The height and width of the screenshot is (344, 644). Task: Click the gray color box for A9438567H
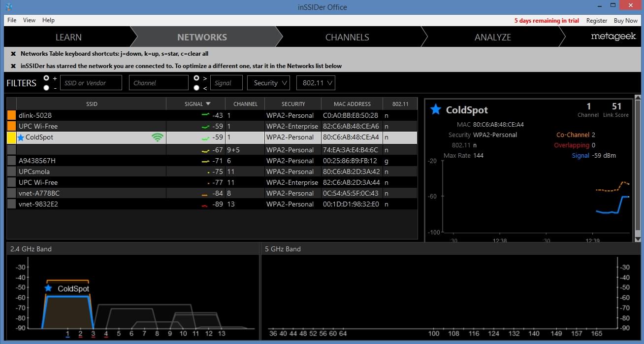click(x=11, y=161)
